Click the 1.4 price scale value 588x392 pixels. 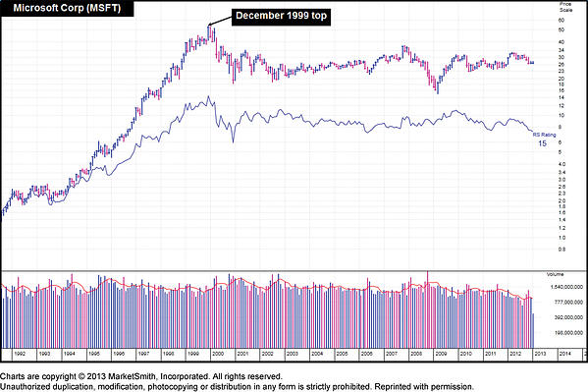(561, 220)
